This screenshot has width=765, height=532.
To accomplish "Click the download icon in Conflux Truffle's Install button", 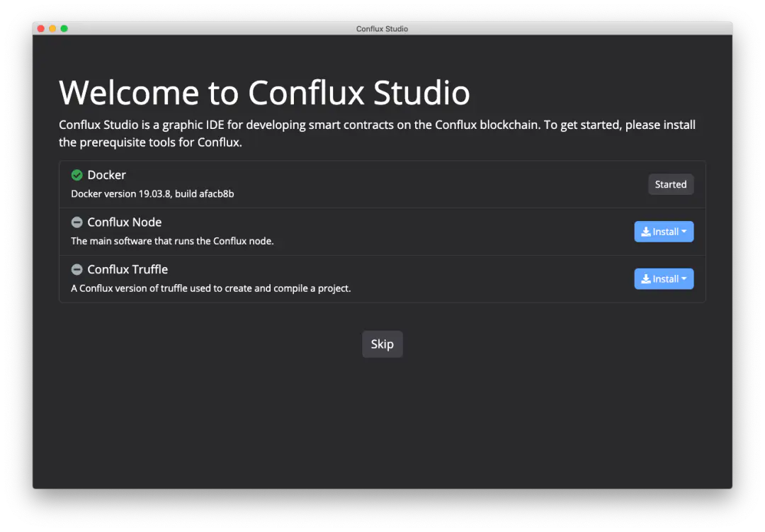I will click(x=645, y=279).
